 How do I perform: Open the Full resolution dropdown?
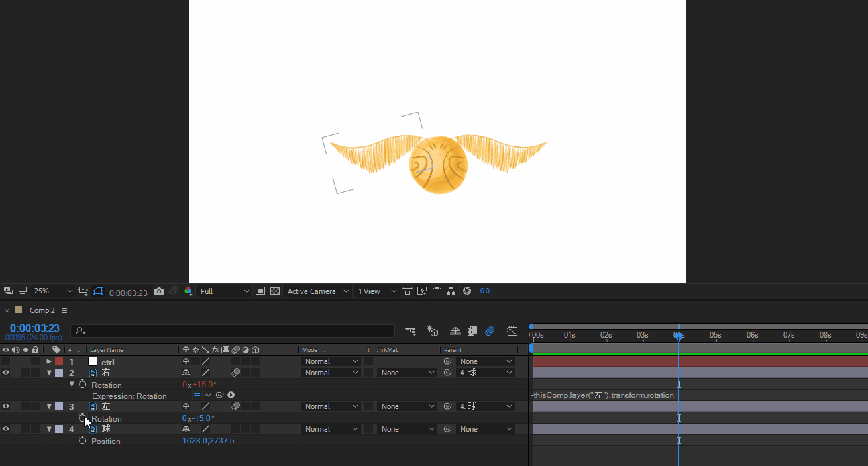225,291
